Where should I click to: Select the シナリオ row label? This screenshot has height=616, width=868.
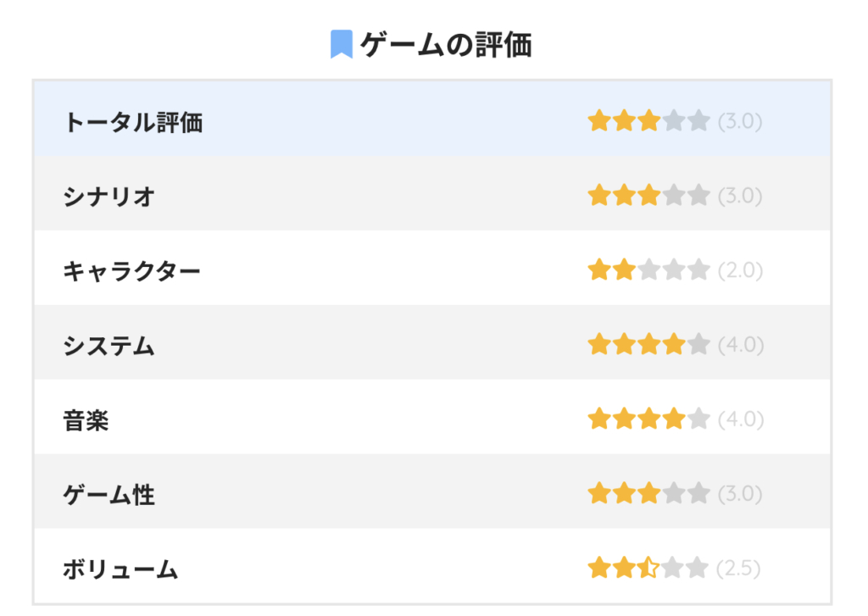click(109, 197)
